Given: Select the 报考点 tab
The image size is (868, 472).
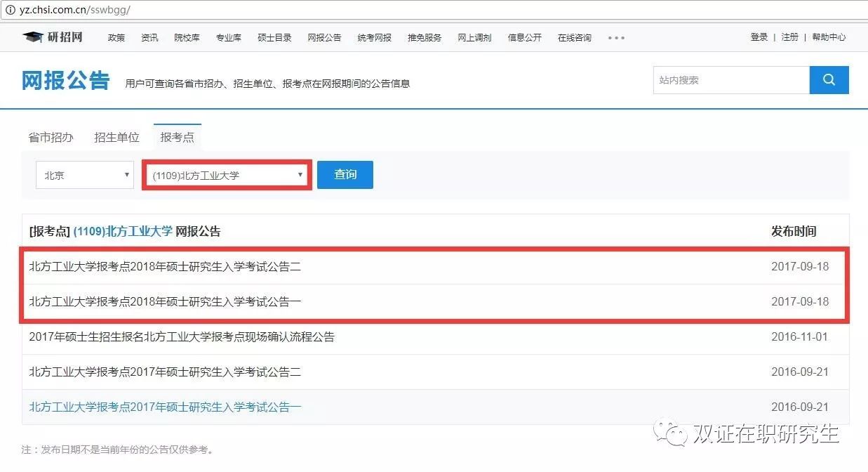Looking at the screenshot, I should click(177, 138).
